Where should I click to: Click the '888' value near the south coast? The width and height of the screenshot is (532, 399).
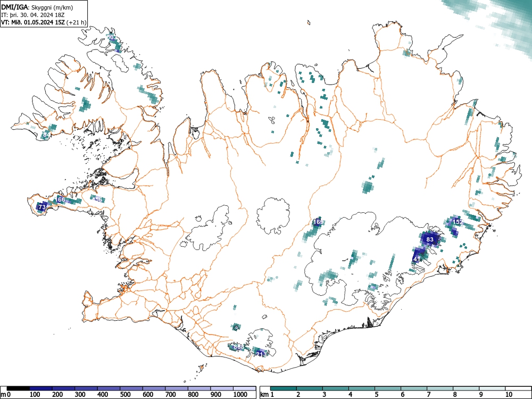pyautogui.click(x=239, y=347)
